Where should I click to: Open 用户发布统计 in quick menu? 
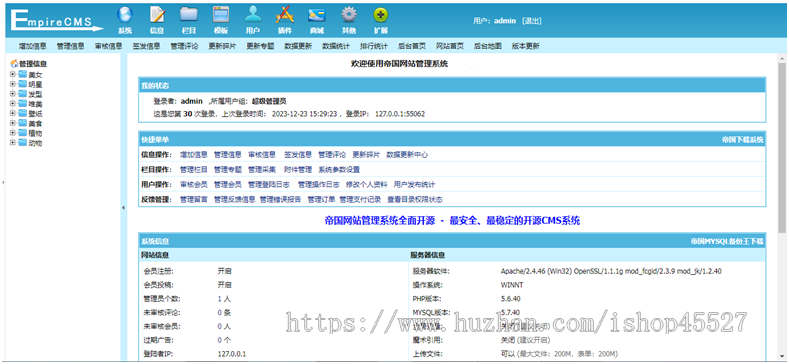[414, 184]
